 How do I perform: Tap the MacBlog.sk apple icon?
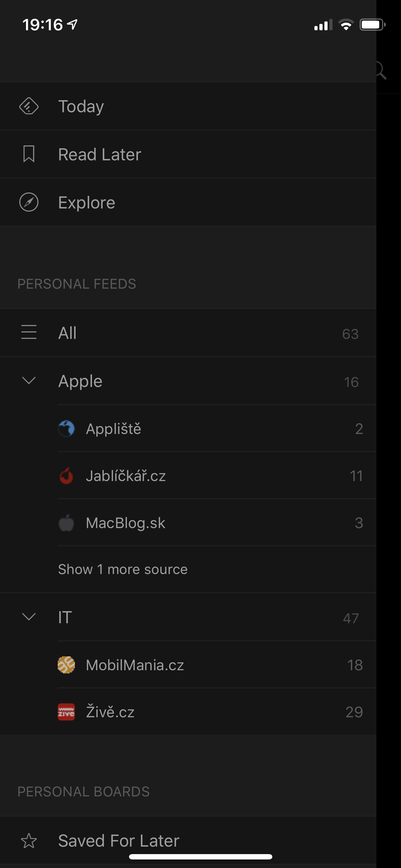[x=66, y=523]
